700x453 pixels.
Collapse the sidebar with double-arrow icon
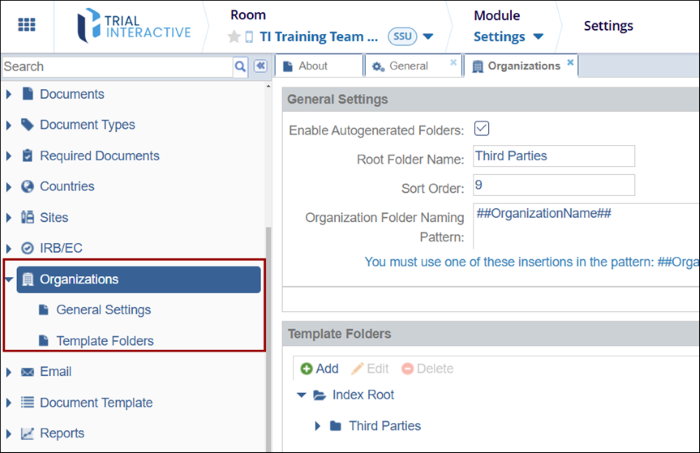(x=260, y=67)
